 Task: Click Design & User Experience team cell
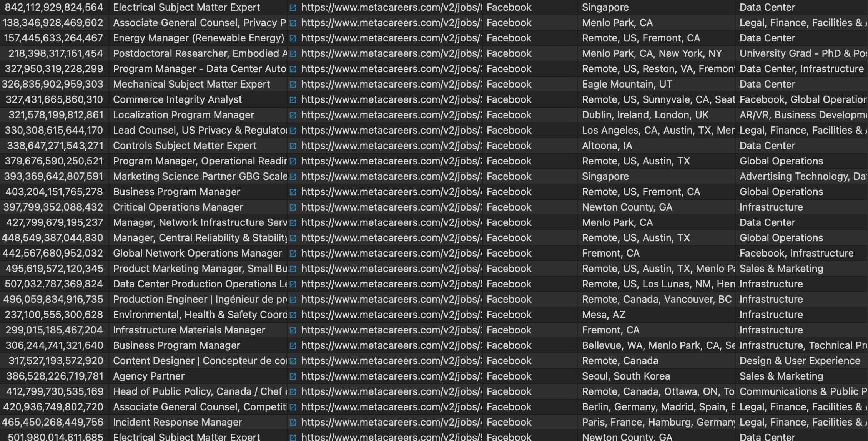pos(800,361)
